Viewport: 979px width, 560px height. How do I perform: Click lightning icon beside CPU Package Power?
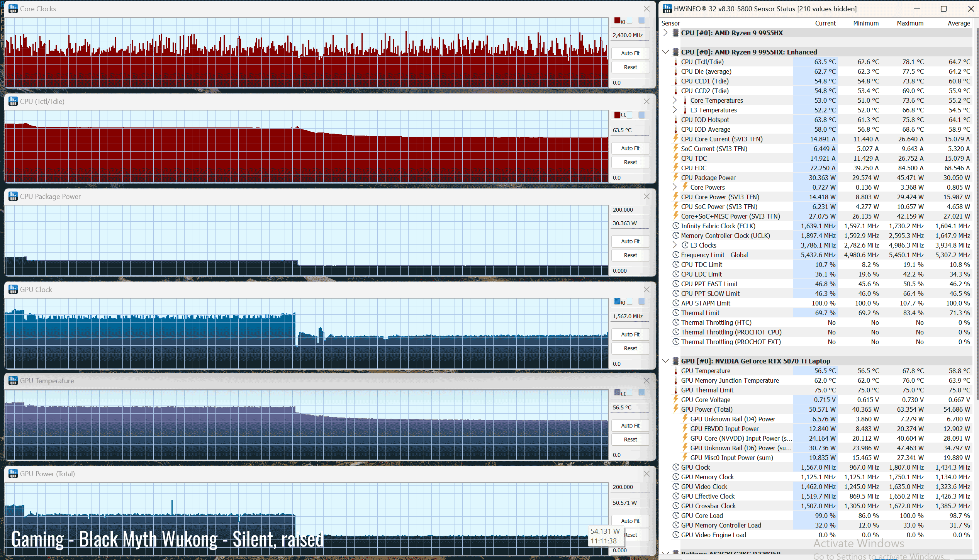pos(676,177)
